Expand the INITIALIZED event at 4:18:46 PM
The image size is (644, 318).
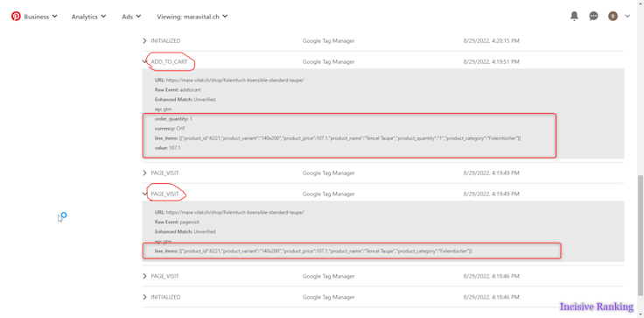click(382, 297)
